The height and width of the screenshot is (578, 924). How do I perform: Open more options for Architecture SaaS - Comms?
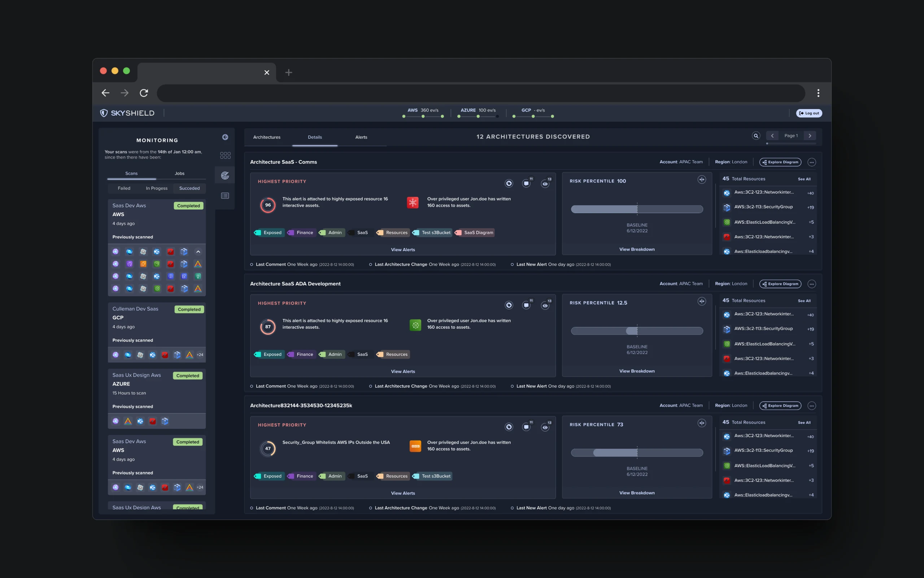(812, 162)
